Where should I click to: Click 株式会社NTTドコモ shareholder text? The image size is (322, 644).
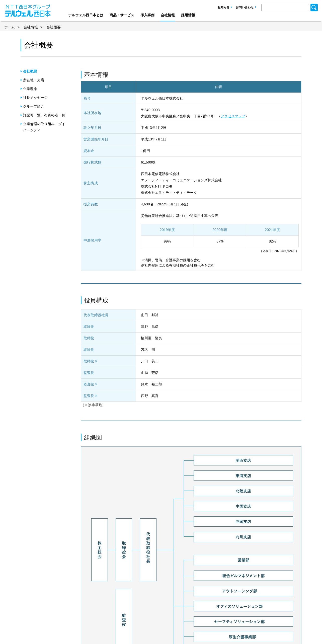(x=157, y=186)
